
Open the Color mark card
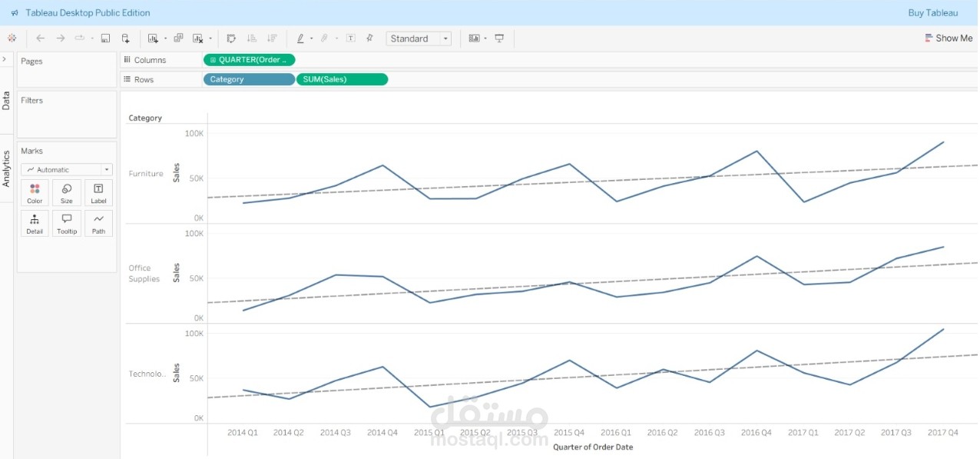coord(35,193)
